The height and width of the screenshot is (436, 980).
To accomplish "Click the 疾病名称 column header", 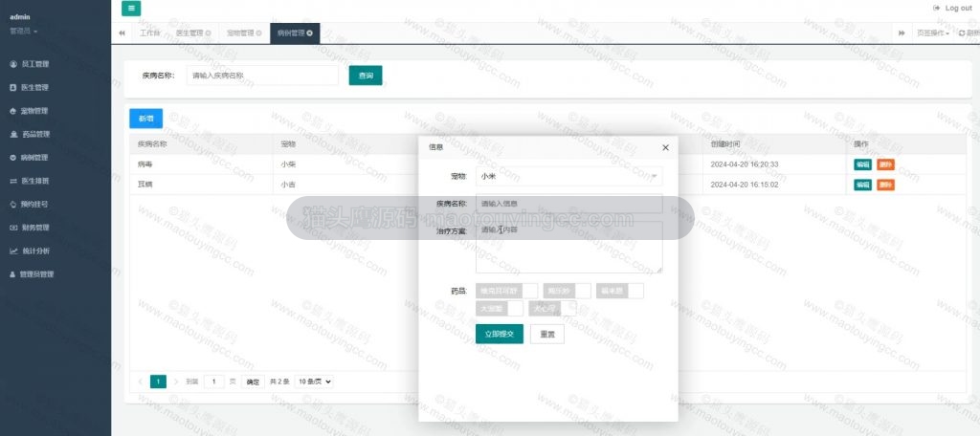I will (x=152, y=144).
